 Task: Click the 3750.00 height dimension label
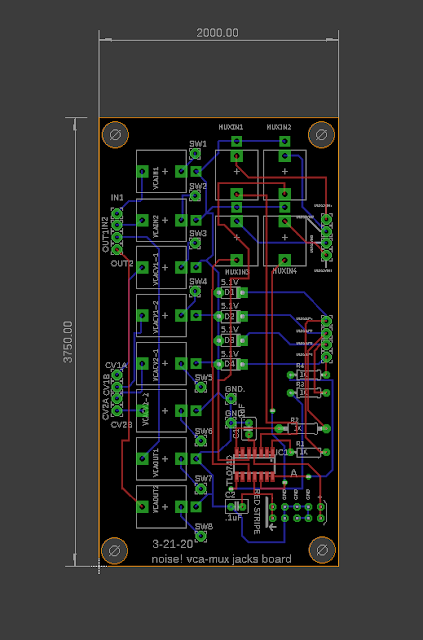pos(68,342)
